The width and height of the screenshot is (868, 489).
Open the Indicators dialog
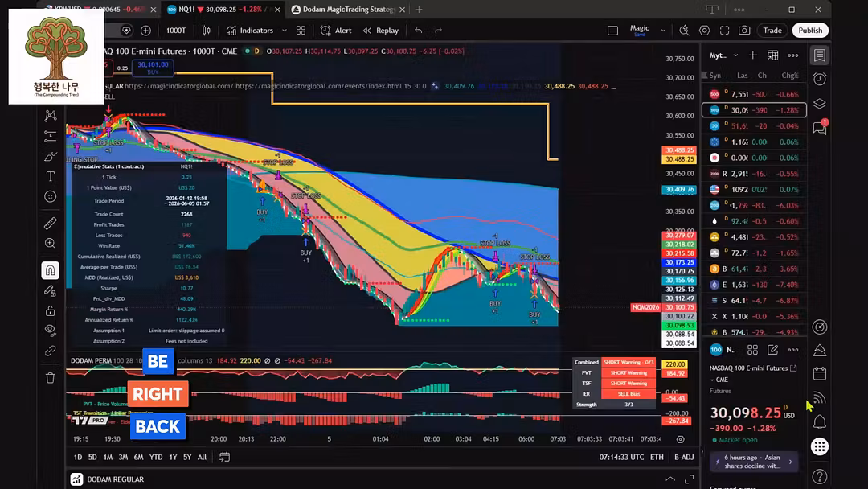(x=250, y=31)
